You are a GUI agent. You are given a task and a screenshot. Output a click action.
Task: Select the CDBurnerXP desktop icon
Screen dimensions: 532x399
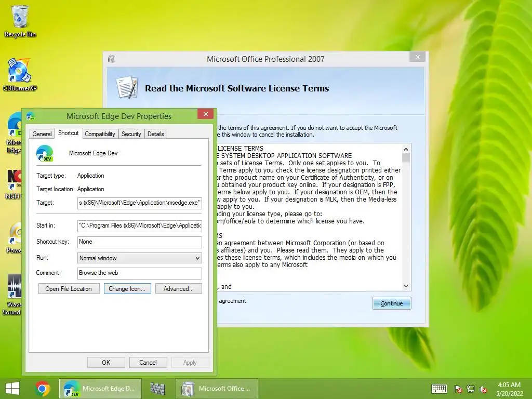pyautogui.click(x=20, y=75)
